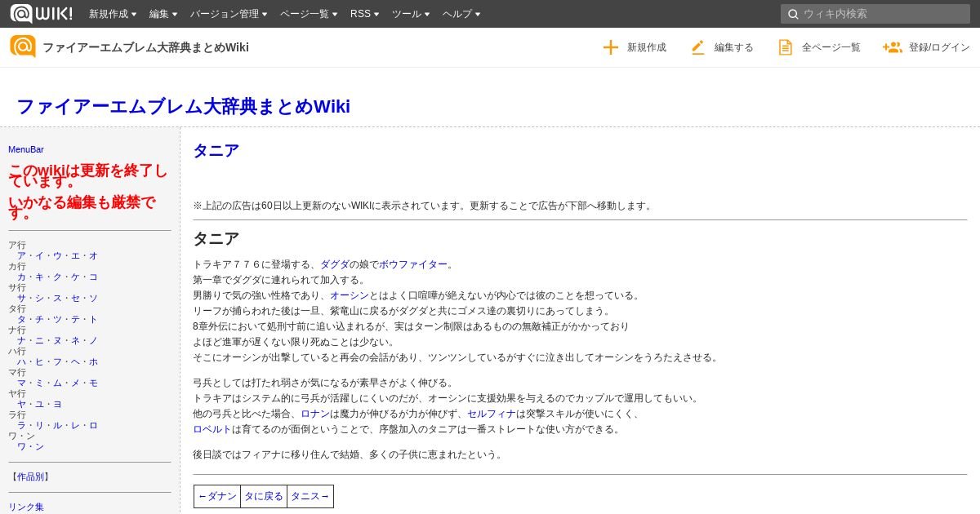Viewport: 980px width, 514px height.
Task: Expand the バージョン管理 menu
Action: click(x=229, y=14)
